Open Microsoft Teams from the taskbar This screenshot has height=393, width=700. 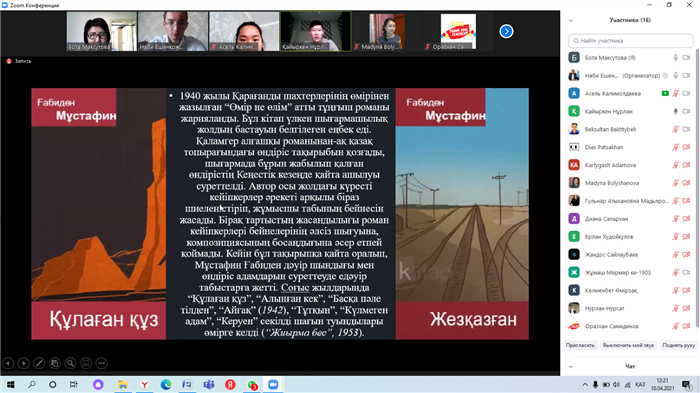(x=208, y=385)
